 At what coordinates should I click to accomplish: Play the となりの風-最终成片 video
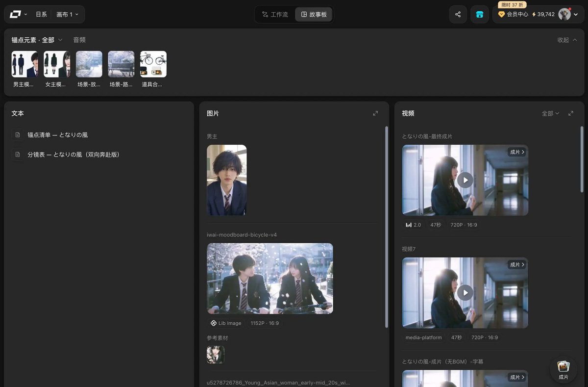[x=465, y=180]
